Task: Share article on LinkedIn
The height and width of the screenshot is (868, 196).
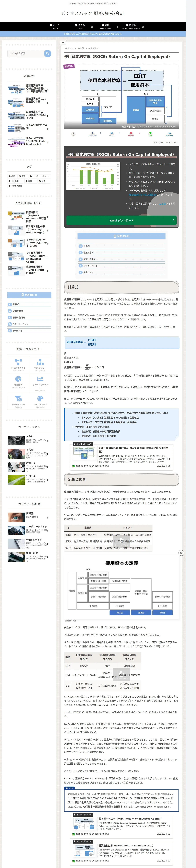Action: (169, 134)
